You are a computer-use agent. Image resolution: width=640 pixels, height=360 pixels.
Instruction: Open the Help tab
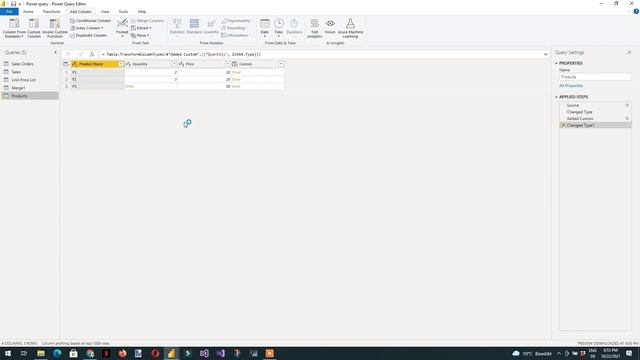142,12
